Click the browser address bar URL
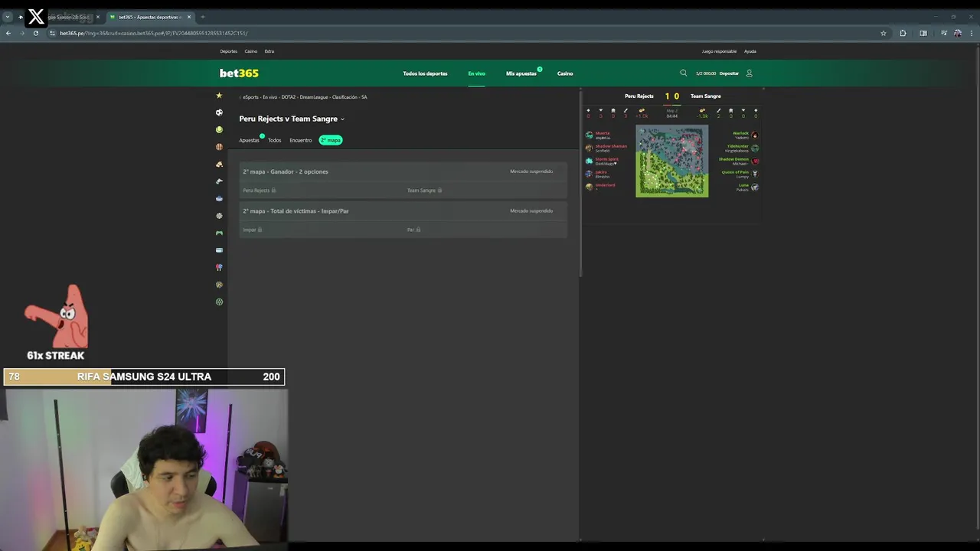Viewport: 980px width, 551px height. tap(153, 33)
